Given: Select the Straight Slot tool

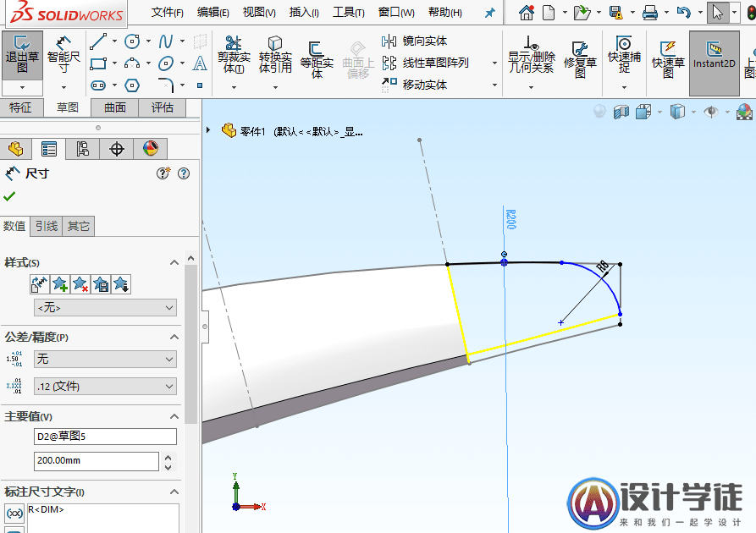Looking at the screenshot, I should click(x=98, y=85).
